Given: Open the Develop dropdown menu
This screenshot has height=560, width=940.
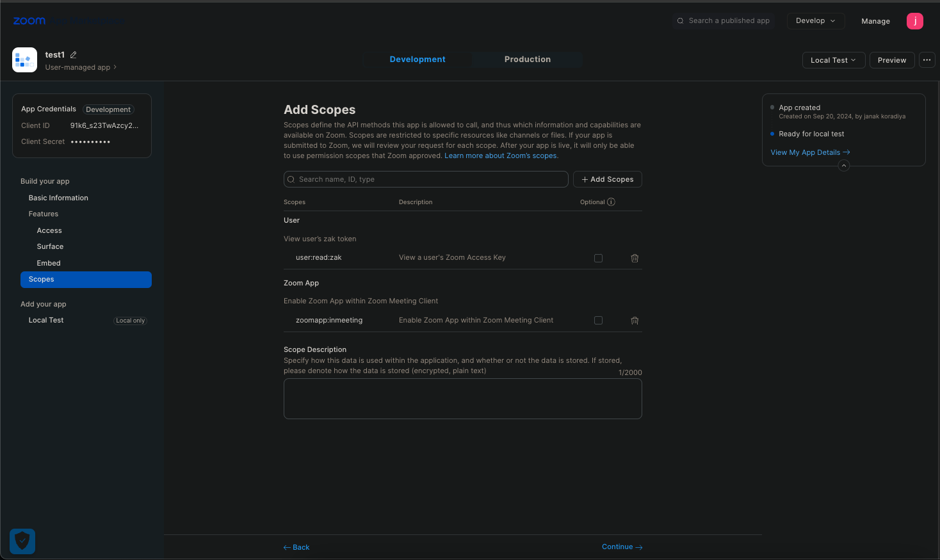Looking at the screenshot, I should point(816,21).
